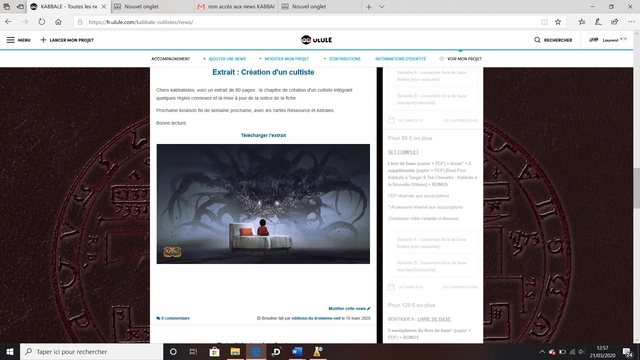Click the Ulule logo

pyautogui.click(x=316, y=40)
